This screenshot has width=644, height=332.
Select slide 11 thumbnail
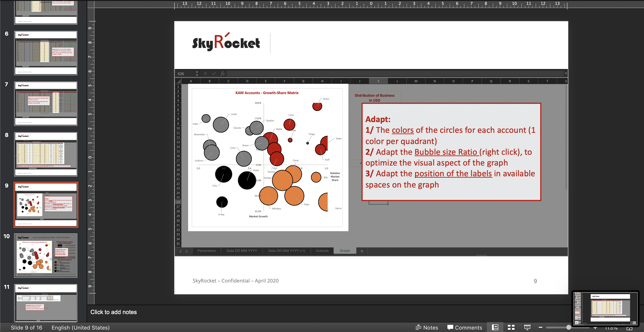(x=46, y=303)
